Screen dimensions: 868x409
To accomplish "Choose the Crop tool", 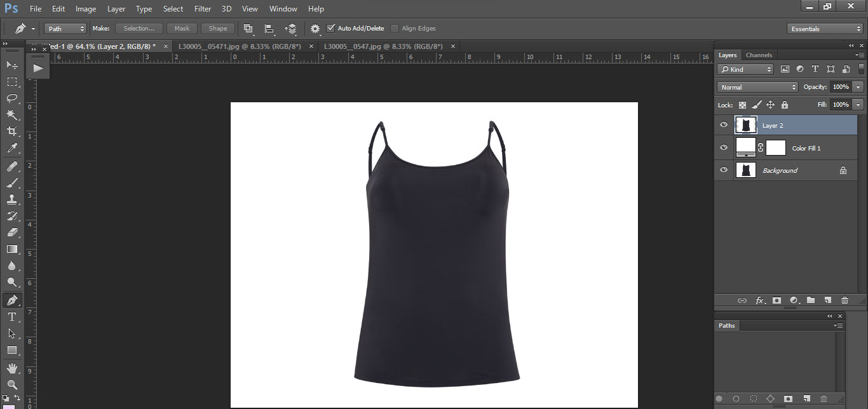I will (12, 131).
